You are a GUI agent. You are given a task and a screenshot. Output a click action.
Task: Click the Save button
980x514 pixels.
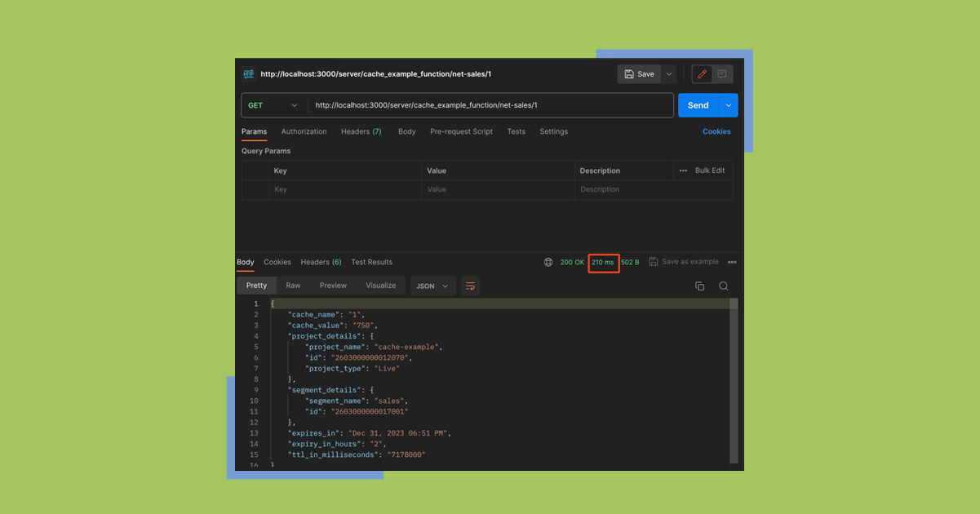point(639,74)
